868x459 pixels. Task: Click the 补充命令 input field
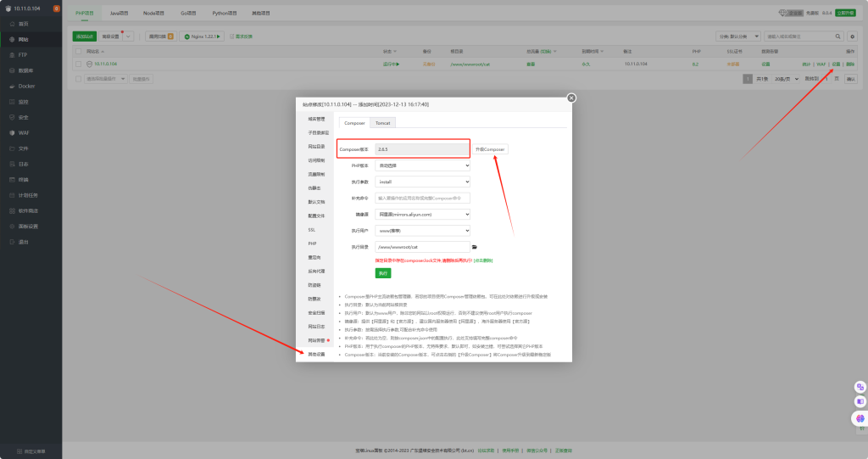pos(422,198)
